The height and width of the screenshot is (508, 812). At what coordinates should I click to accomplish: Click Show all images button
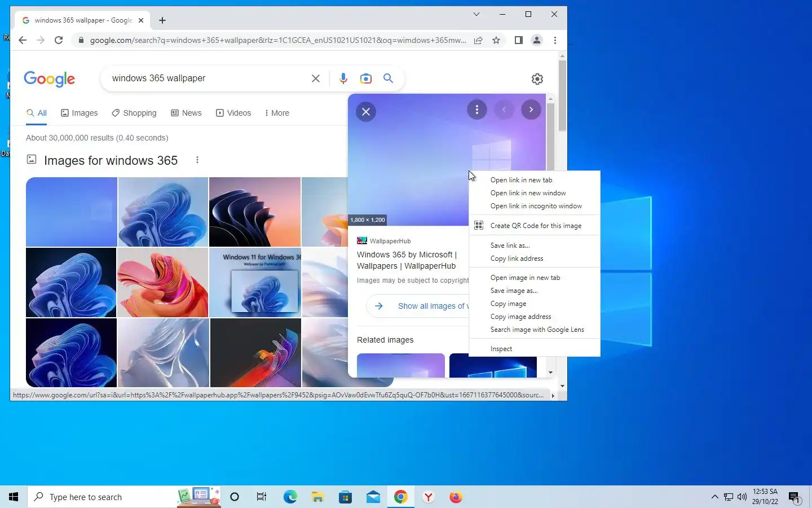pyautogui.click(x=418, y=306)
